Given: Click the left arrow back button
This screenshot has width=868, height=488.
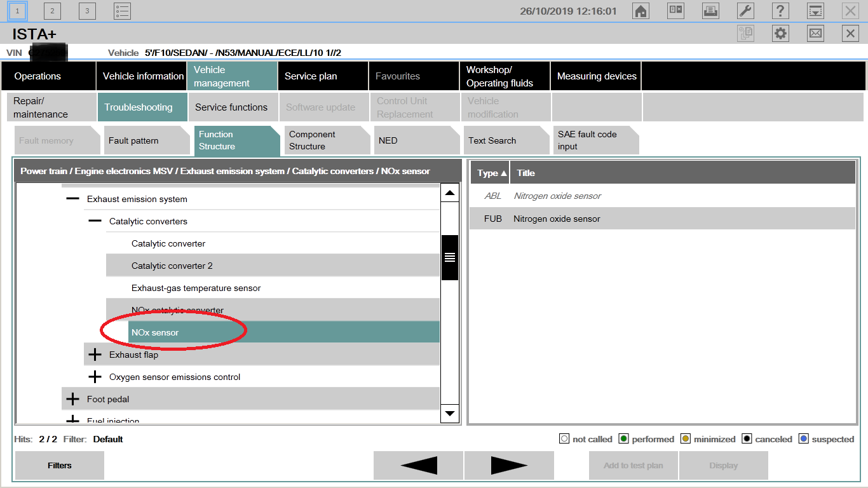Looking at the screenshot, I should [x=418, y=466].
